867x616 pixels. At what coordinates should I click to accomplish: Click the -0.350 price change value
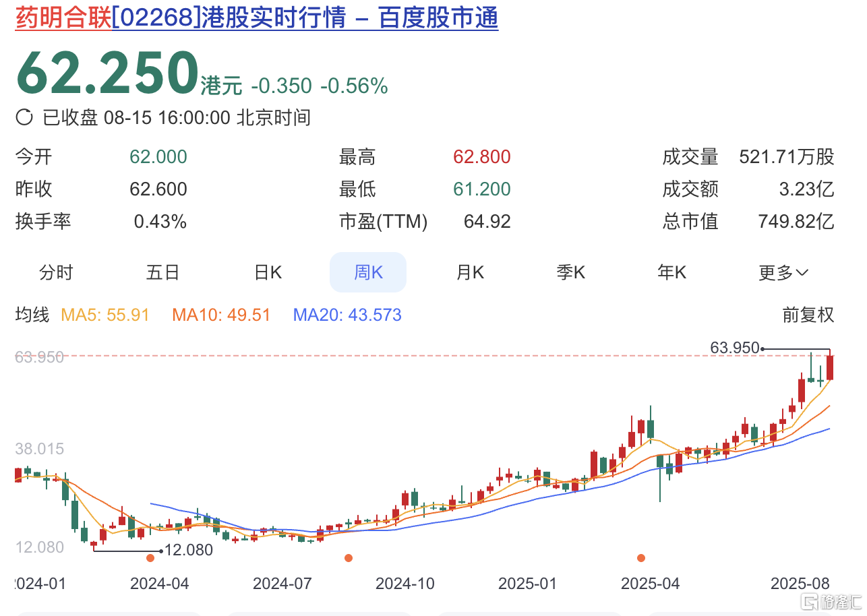click(x=281, y=86)
